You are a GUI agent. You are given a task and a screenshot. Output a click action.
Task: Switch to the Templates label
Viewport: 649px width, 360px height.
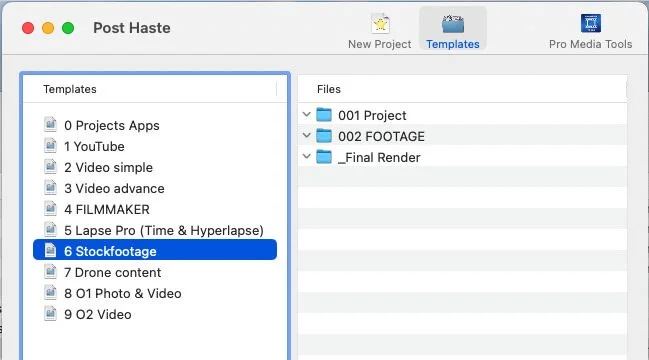click(453, 44)
